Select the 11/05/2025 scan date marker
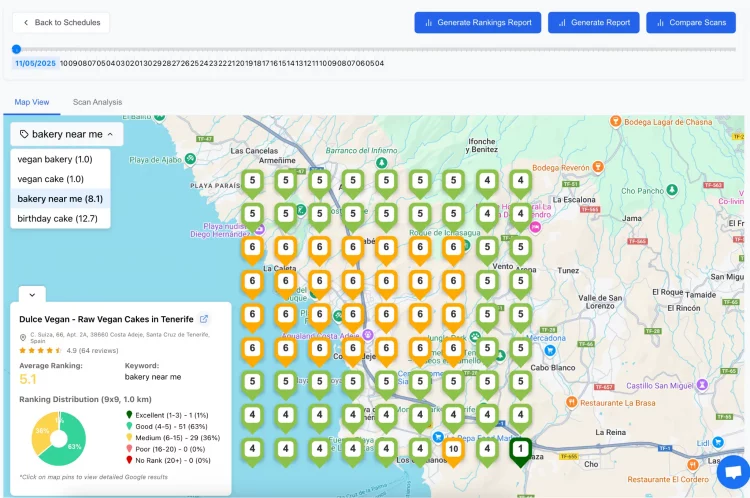750x498 pixels. pos(35,63)
